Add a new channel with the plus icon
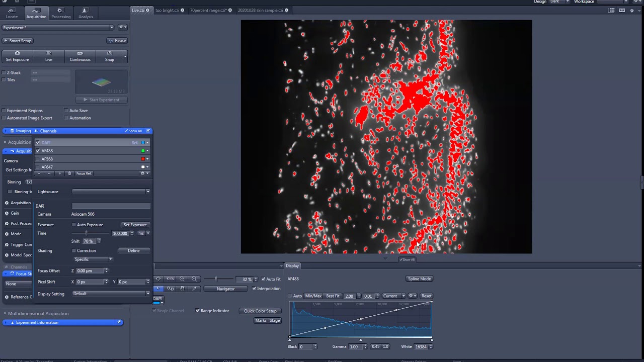This screenshot has width=644, height=362. pos(60,173)
